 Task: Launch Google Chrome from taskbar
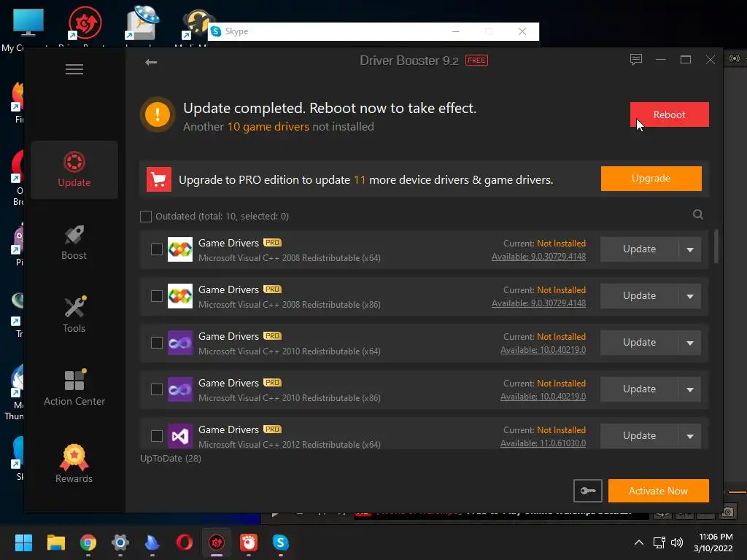click(x=88, y=542)
